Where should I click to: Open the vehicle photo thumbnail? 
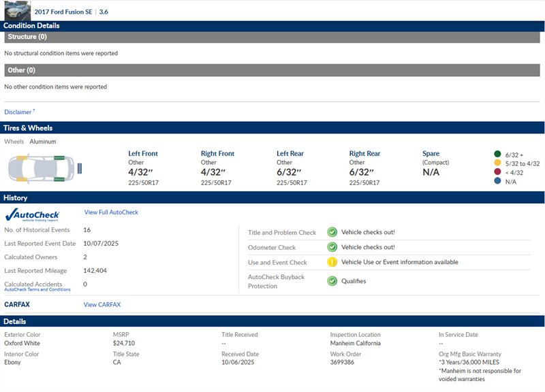17,10
